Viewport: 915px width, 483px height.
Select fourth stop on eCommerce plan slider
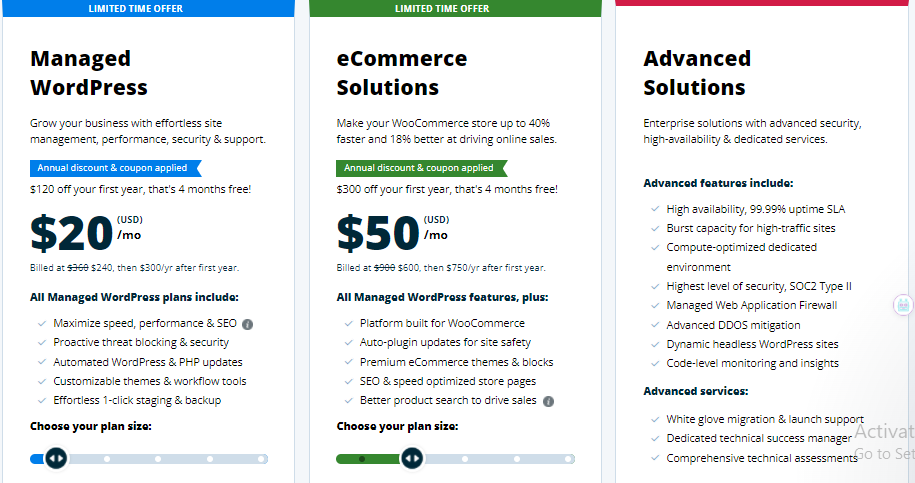click(516, 459)
